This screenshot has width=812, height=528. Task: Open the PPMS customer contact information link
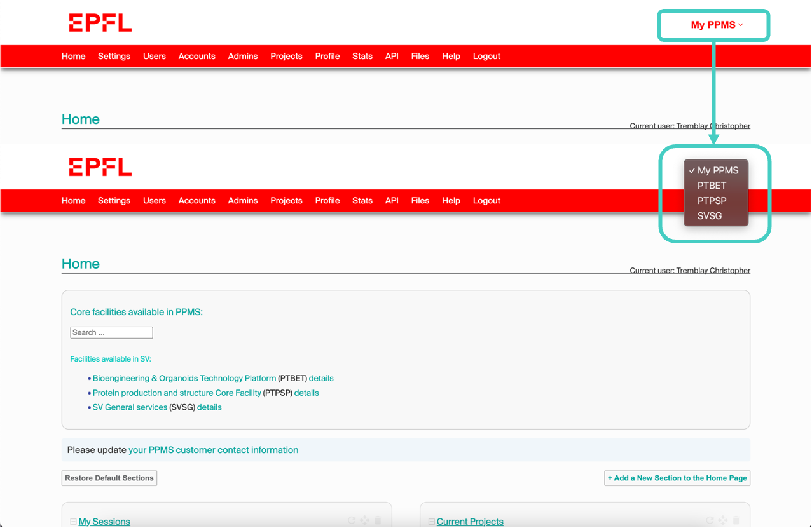213,450
